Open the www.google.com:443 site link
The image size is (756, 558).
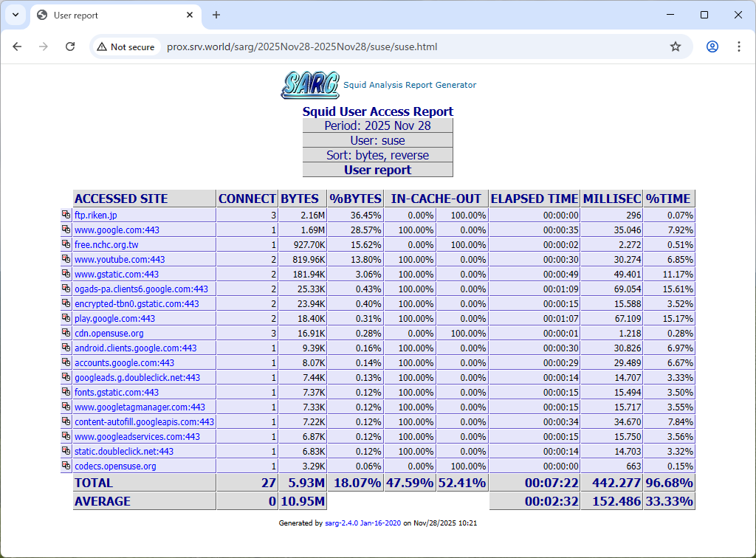[x=117, y=230]
